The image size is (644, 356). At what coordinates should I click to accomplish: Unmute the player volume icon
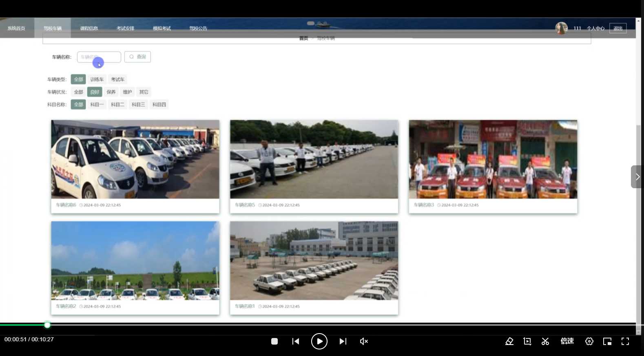(x=364, y=341)
